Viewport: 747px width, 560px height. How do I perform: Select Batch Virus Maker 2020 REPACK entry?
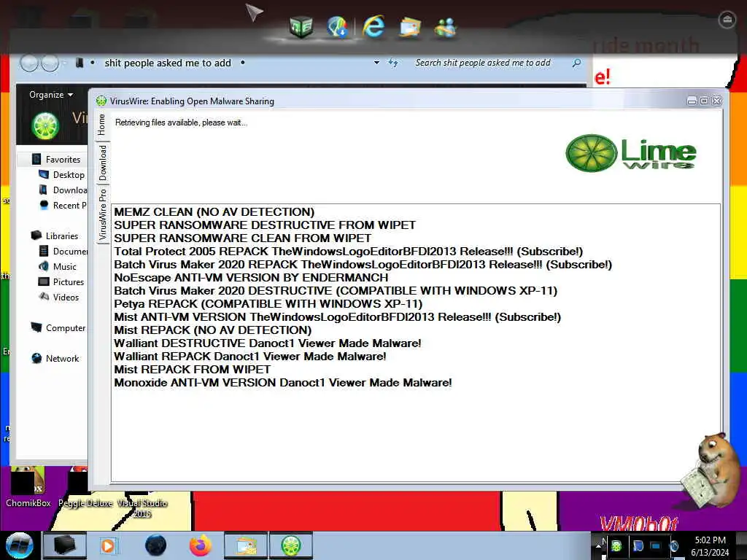363,264
